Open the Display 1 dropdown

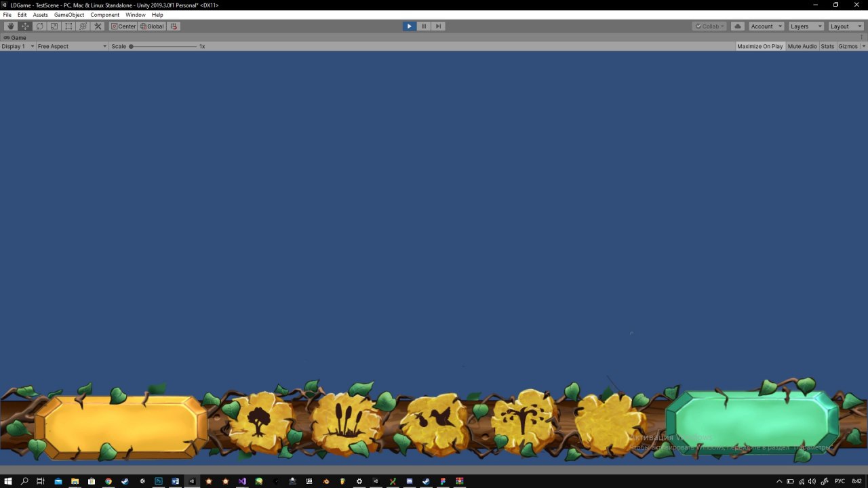coord(18,46)
